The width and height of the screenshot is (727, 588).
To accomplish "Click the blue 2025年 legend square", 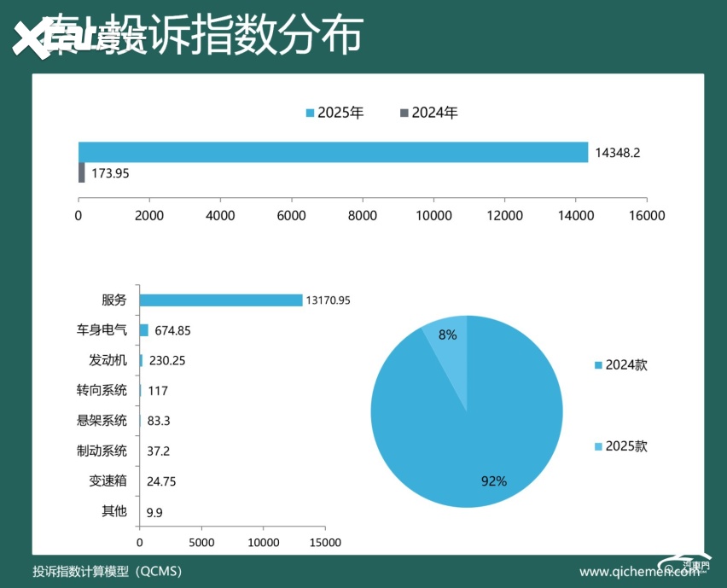I will click(310, 112).
